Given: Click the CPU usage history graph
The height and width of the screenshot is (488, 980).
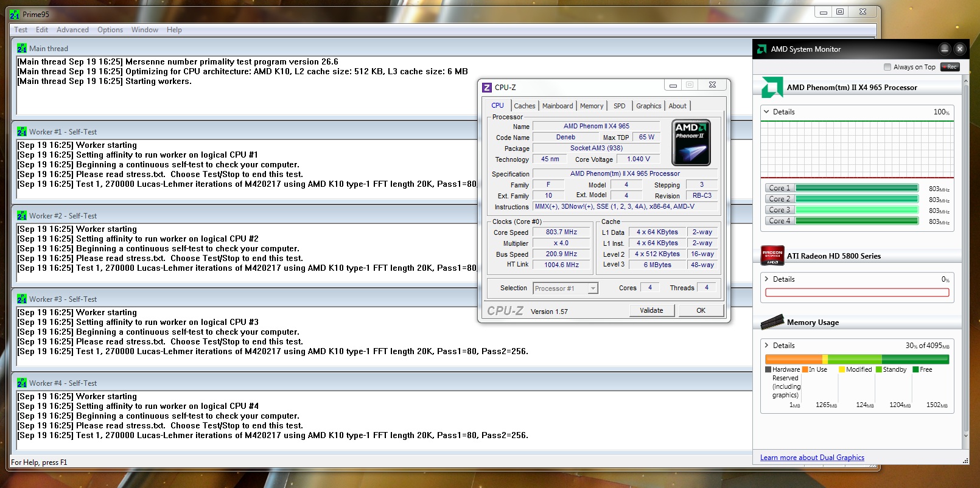Looking at the screenshot, I should pos(857,148).
